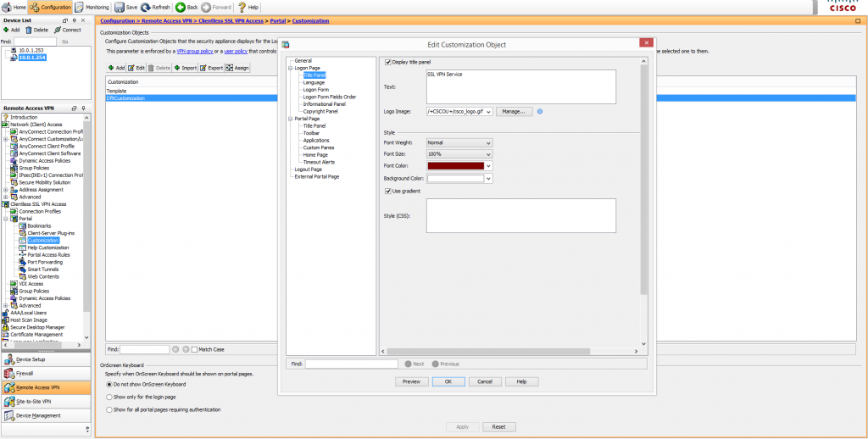This screenshot has height=439, width=868.
Task: Toggle Display title panel checkbox
Action: tap(388, 62)
